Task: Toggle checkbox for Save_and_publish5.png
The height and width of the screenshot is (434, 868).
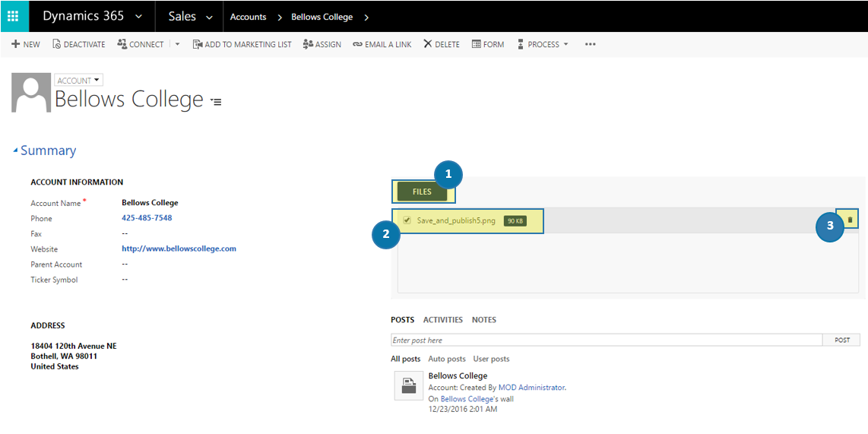Action: [x=407, y=220]
